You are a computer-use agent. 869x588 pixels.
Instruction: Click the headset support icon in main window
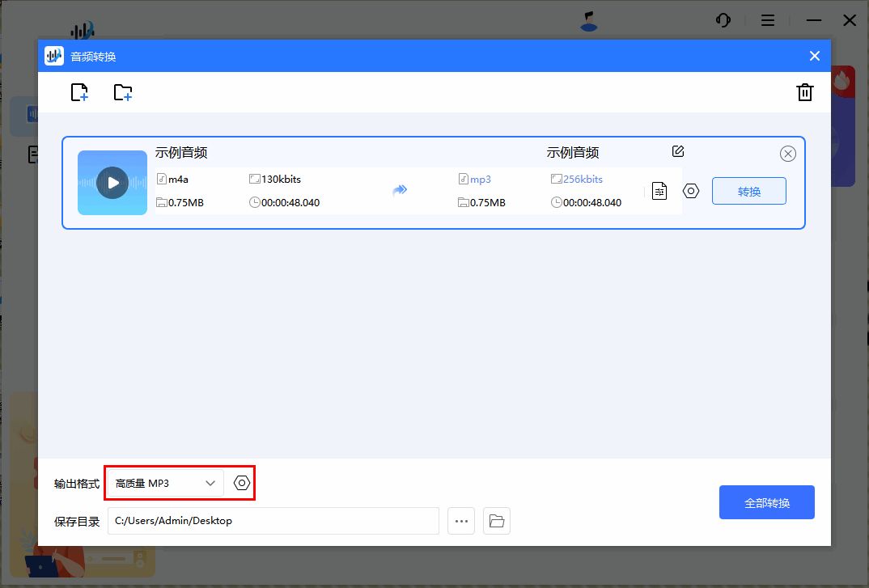coord(723,20)
